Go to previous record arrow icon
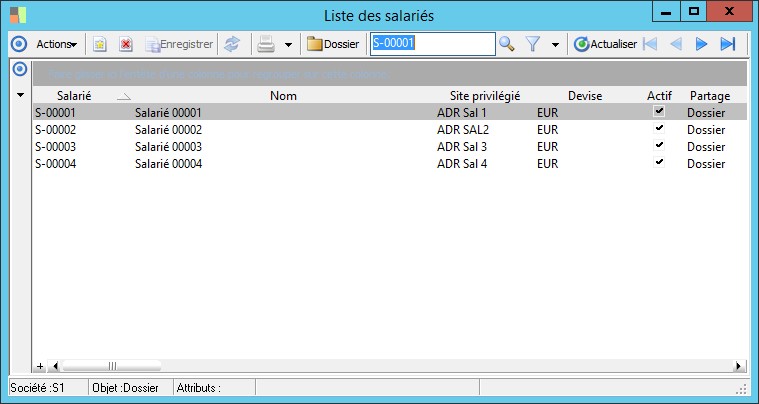This screenshot has width=759, height=404. click(x=676, y=45)
